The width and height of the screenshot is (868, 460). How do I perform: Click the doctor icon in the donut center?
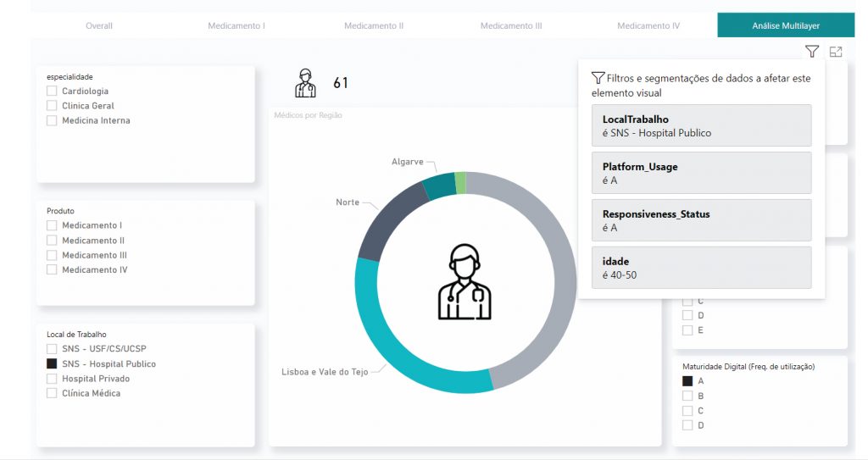coord(464,283)
